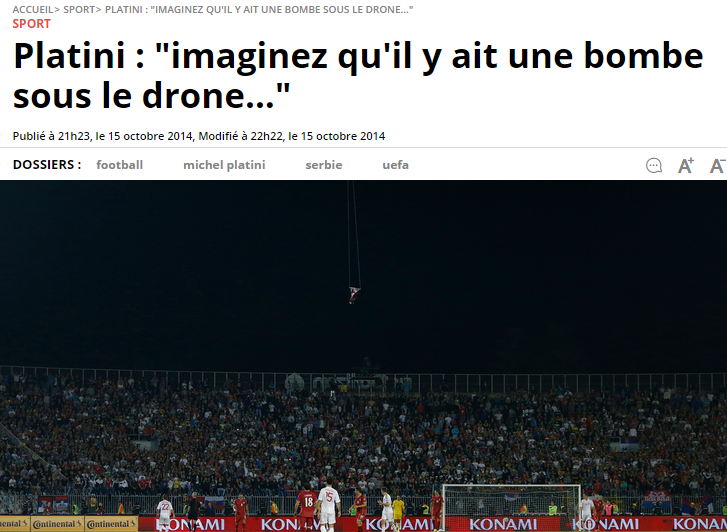Select the uefa dossier tag
The width and height of the screenshot is (727, 532).
point(395,165)
